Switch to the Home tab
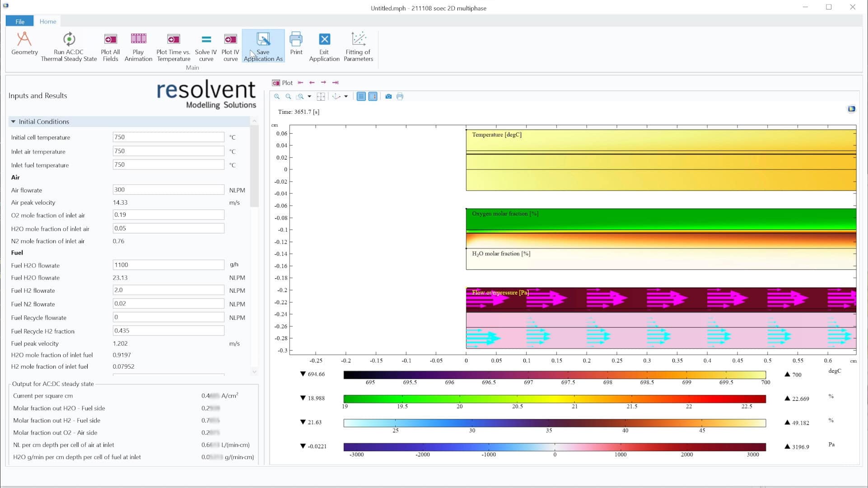The height and width of the screenshot is (488, 868). tap(47, 21)
